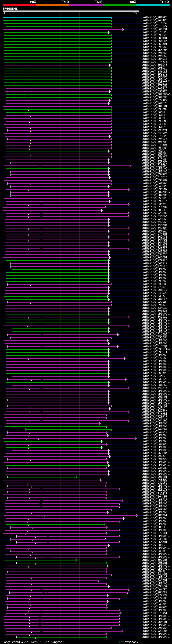Select label UniRef100_Q17DB4
Viewport: 172px width, 644px height.
coord(154,166)
